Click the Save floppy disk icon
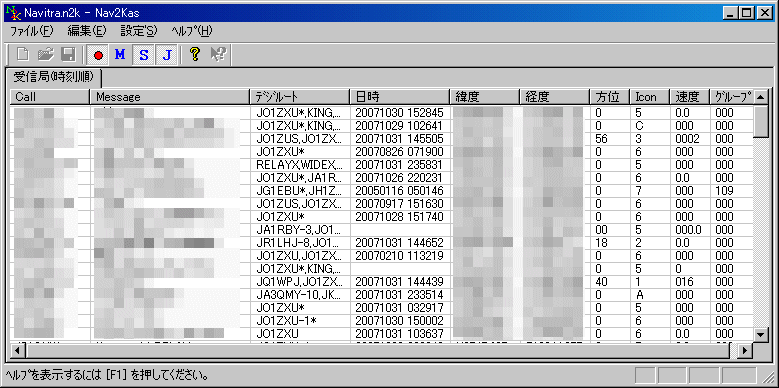Screen dimensions: 779x388 (x=68, y=55)
